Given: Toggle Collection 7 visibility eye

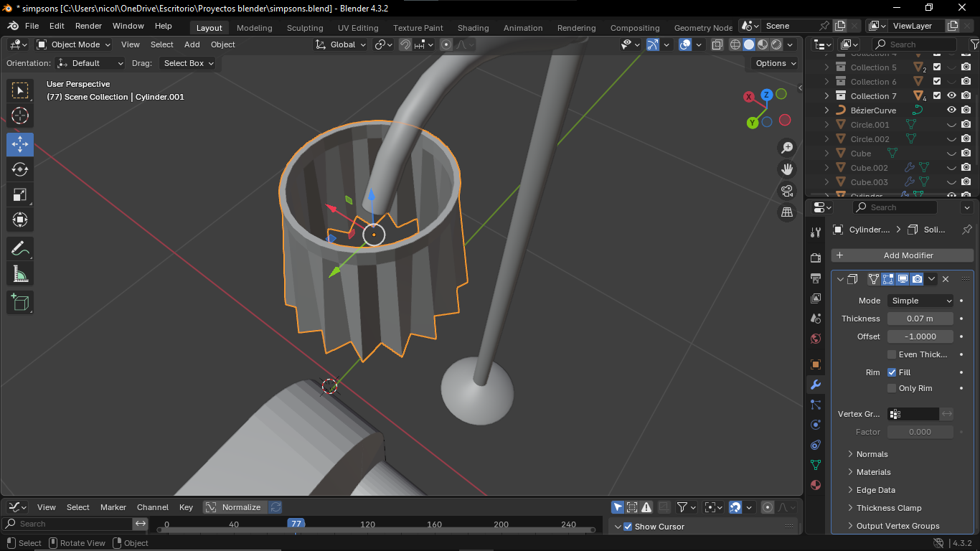Looking at the screenshot, I should 951,96.
